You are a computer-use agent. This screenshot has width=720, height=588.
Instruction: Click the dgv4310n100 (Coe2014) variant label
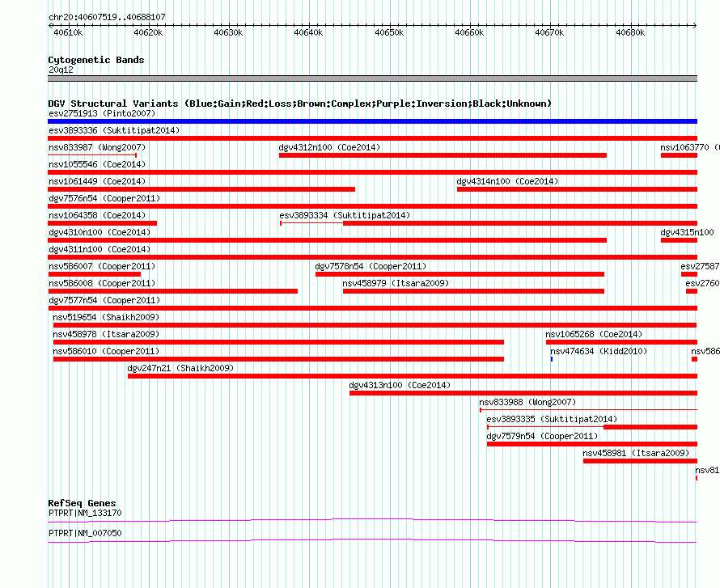[100, 232]
